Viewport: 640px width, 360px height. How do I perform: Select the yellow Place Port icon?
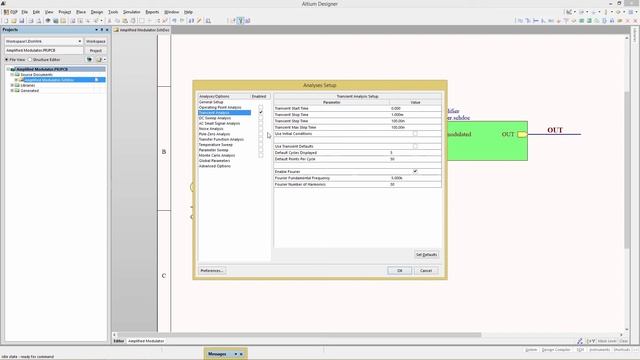620,20
